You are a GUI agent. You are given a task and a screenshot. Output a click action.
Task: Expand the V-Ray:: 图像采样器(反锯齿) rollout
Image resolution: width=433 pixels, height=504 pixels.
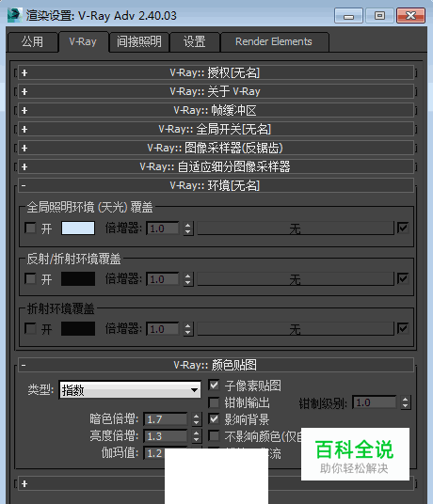coord(216,148)
